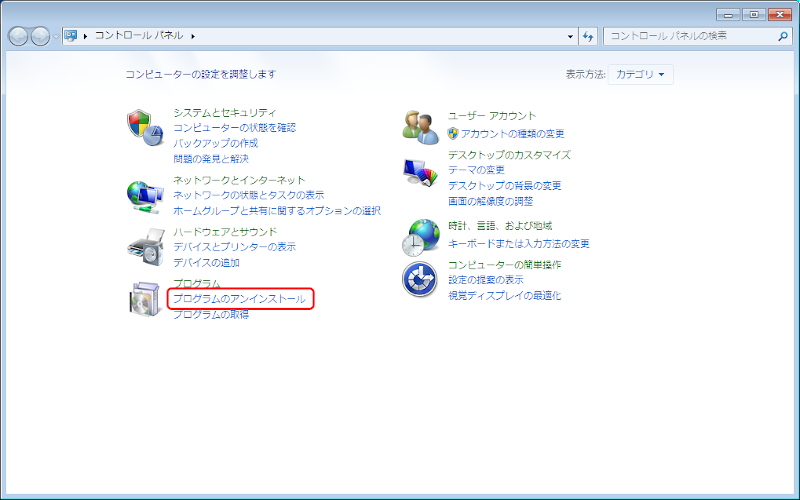This screenshot has height=500, width=800.
Task: Open デバイスの追加 link
Action: click(x=206, y=263)
